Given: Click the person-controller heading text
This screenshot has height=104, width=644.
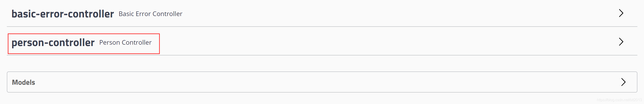Looking at the screenshot, I should click(53, 42).
